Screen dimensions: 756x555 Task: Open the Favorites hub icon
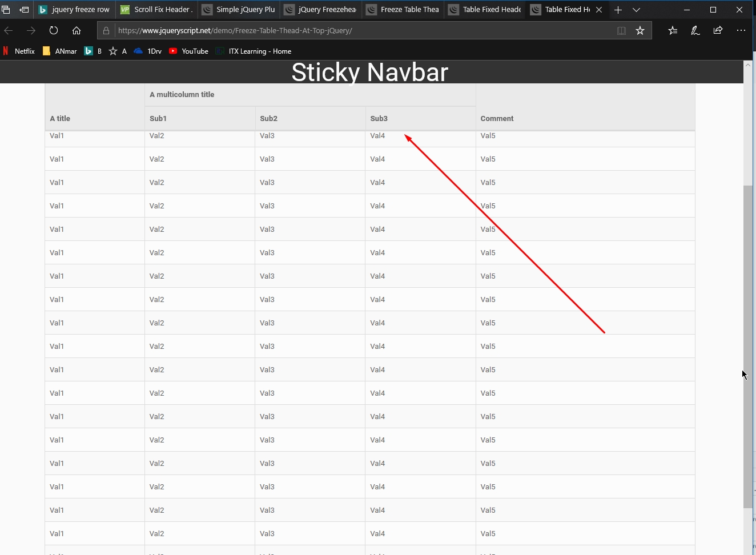[673, 31]
